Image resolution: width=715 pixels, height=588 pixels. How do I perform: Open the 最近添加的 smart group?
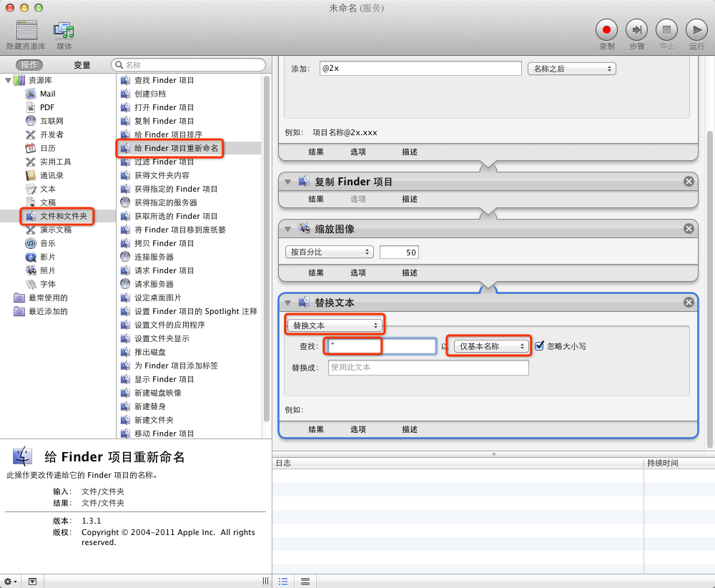(48, 312)
